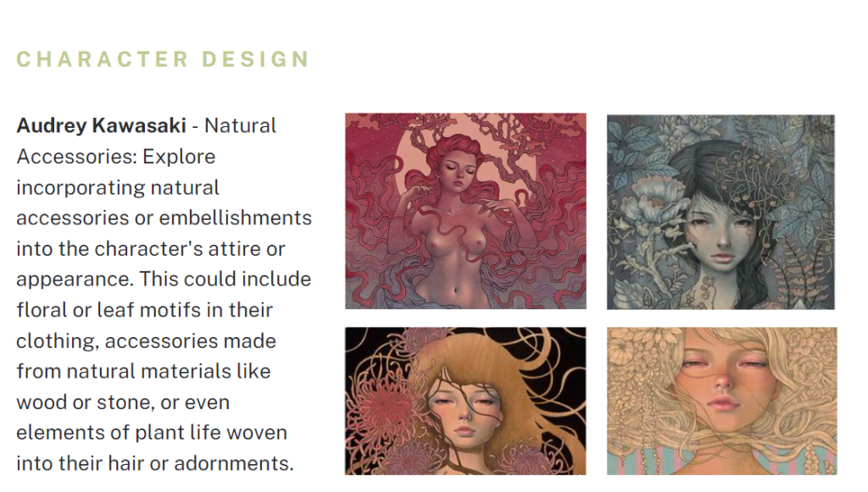The image size is (868, 492).
Task: Select the dark-haired girl with blue flowers image
Action: [x=721, y=212]
